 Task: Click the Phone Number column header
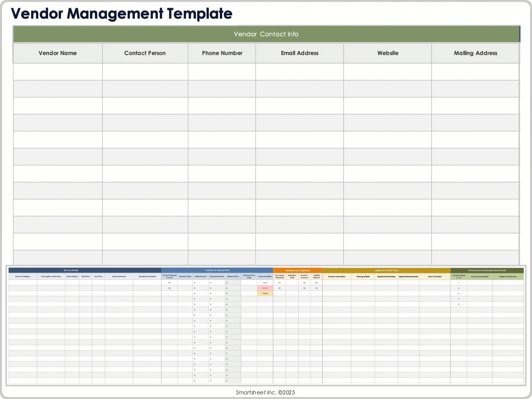222,53
